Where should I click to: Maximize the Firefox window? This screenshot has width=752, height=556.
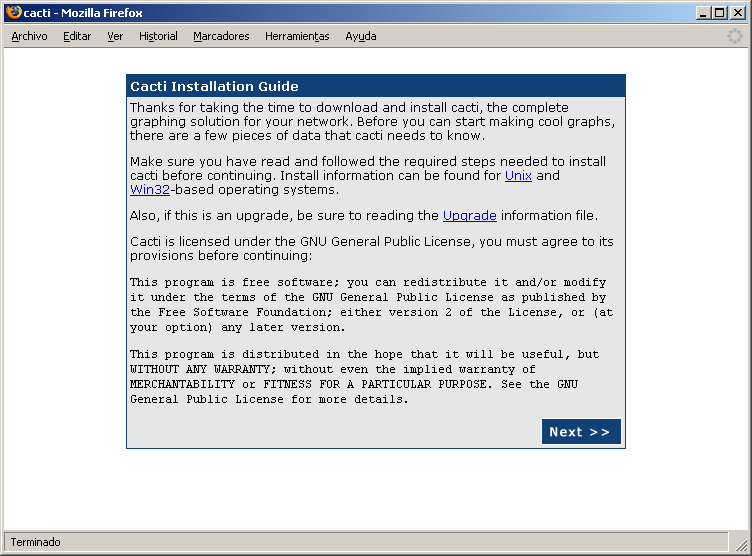point(719,13)
